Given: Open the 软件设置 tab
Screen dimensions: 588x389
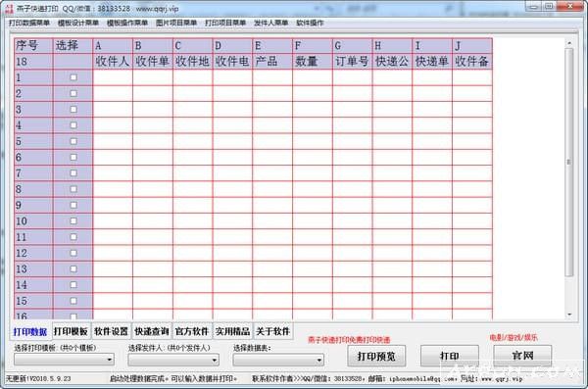Looking at the screenshot, I should coord(111,331).
